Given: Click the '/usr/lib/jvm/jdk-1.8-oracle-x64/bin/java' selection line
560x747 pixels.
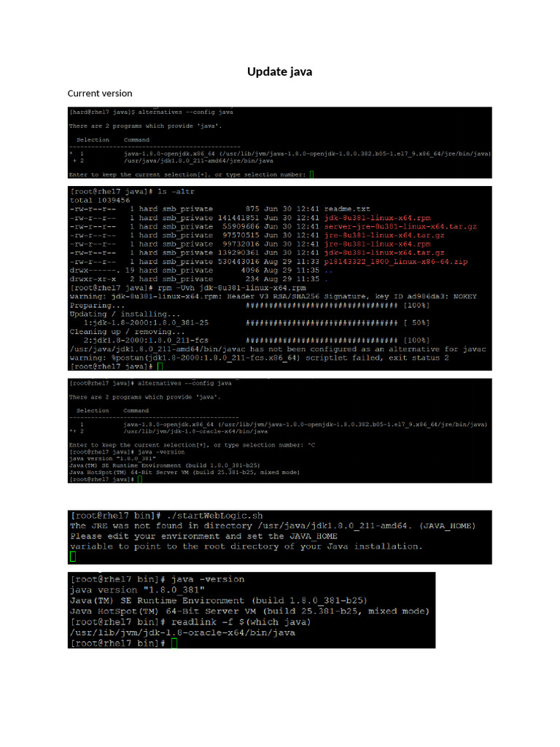Looking at the screenshot, I should click(195, 431).
